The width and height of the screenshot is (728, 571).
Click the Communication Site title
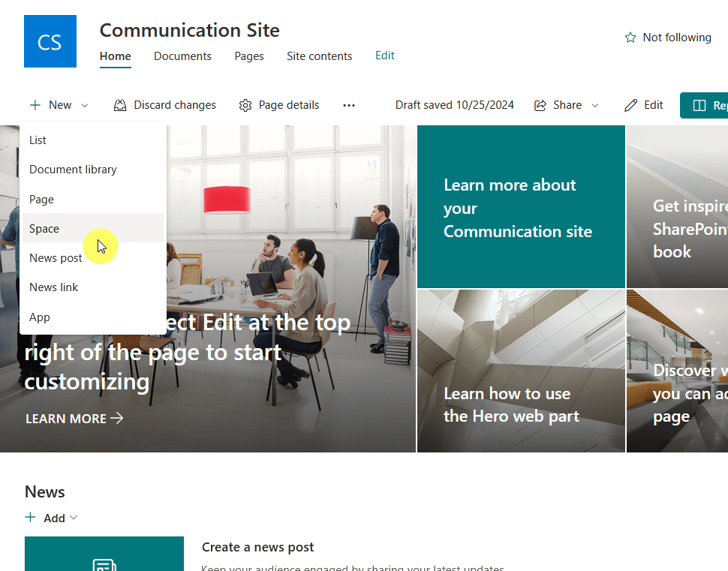[x=189, y=30]
